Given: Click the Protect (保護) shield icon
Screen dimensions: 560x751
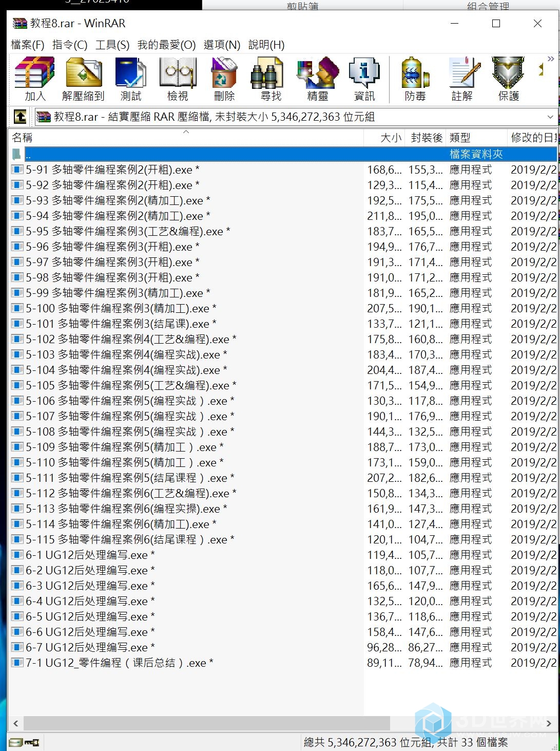Looking at the screenshot, I should [x=509, y=79].
